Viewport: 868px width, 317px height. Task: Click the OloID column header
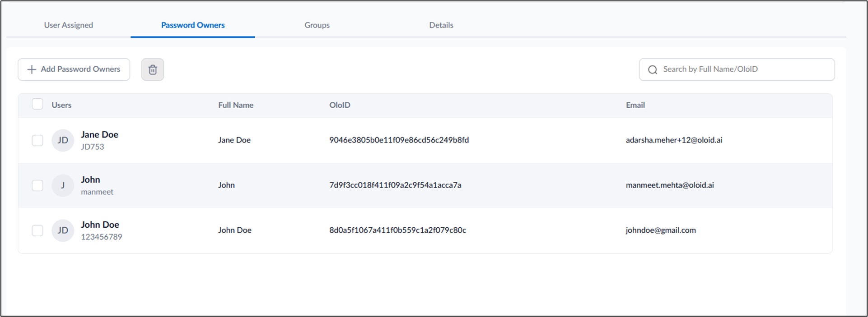(x=340, y=105)
